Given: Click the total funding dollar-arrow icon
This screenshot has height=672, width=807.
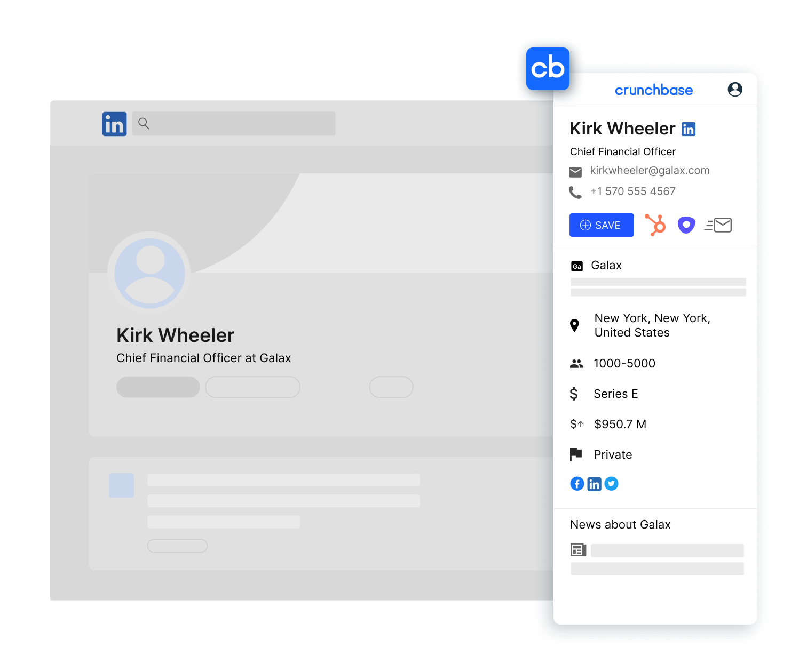Looking at the screenshot, I should point(577,424).
